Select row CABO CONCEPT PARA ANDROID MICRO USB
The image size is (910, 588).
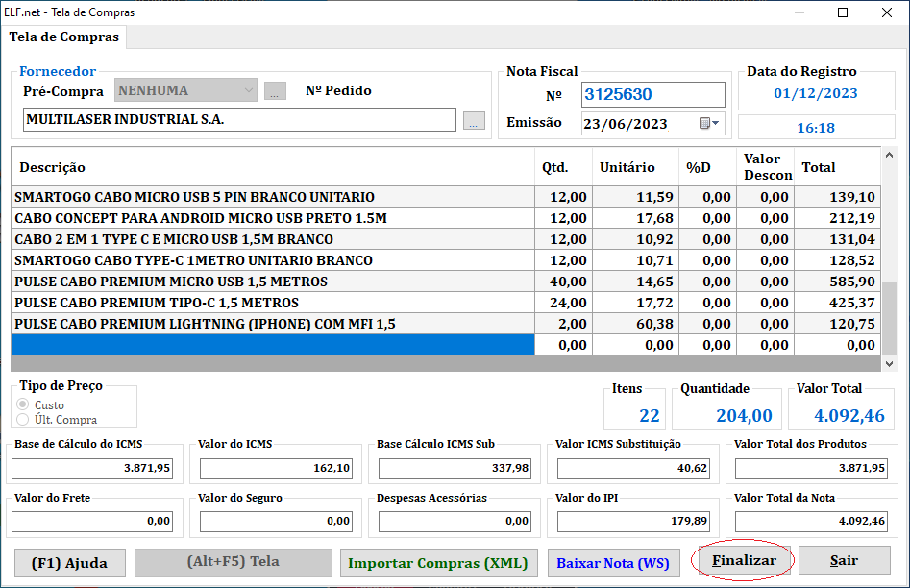(x=446, y=218)
